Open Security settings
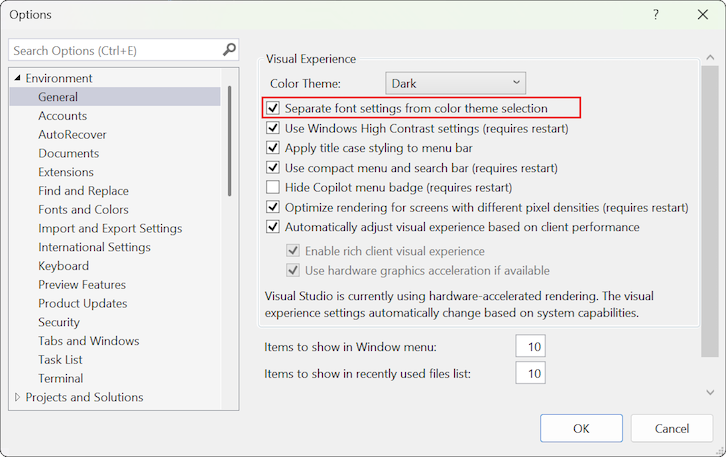The width and height of the screenshot is (726, 457). (x=59, y=322)
